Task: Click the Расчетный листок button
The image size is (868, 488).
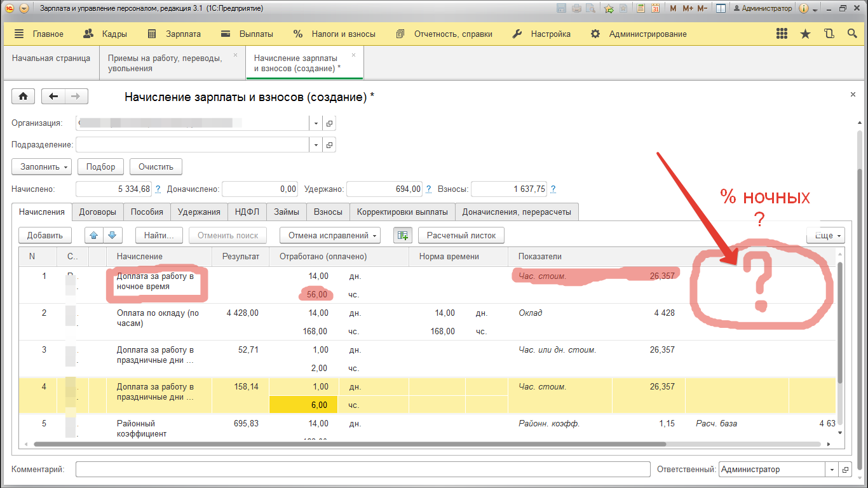Action: (x=461, y=235)
